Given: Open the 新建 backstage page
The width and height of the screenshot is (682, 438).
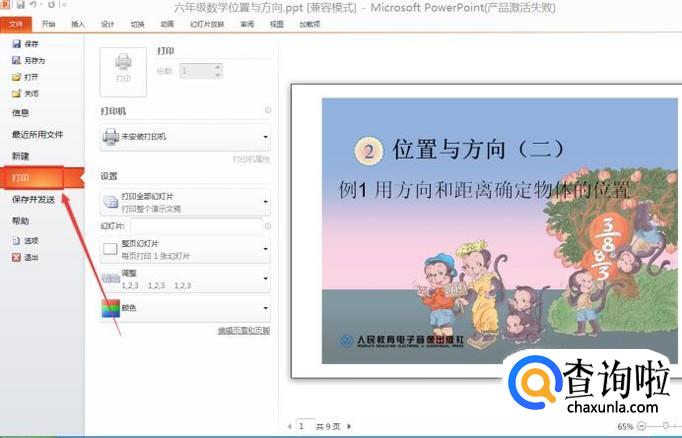Looking at the screenshot, I should point(20,156).
